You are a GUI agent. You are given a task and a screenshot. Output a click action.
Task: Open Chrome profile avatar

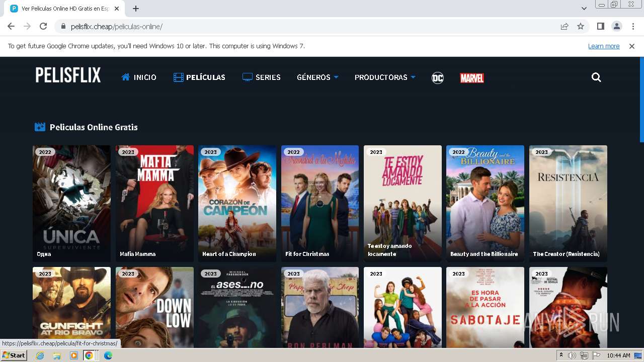(616, 26)
